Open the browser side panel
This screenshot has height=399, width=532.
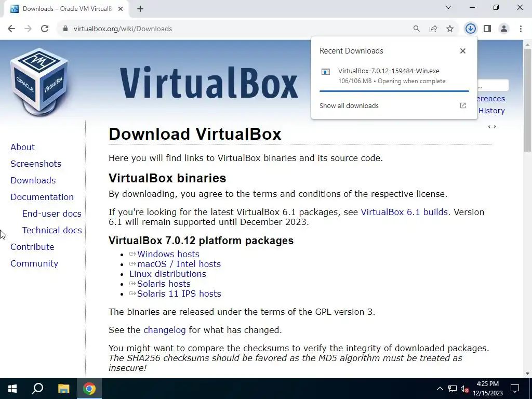(487, 29)
